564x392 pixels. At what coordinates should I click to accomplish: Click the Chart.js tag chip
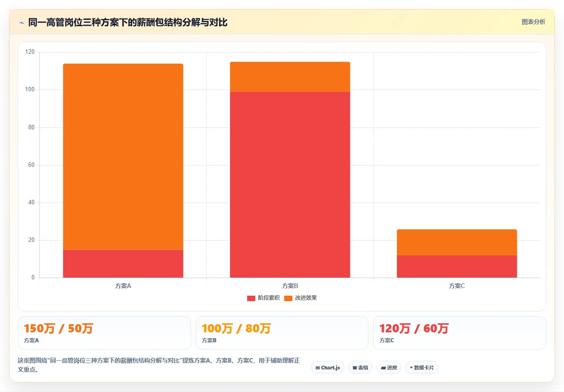pos(328,368)
